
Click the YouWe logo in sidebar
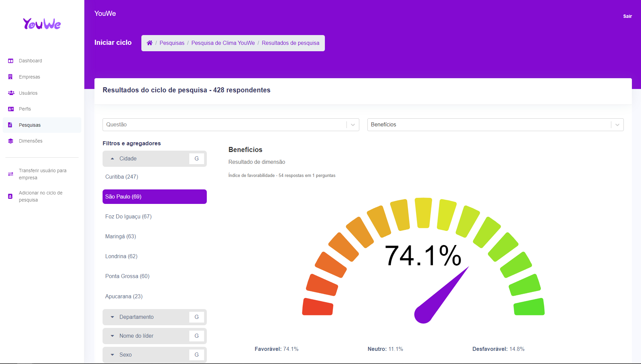(x=42, y=24)
